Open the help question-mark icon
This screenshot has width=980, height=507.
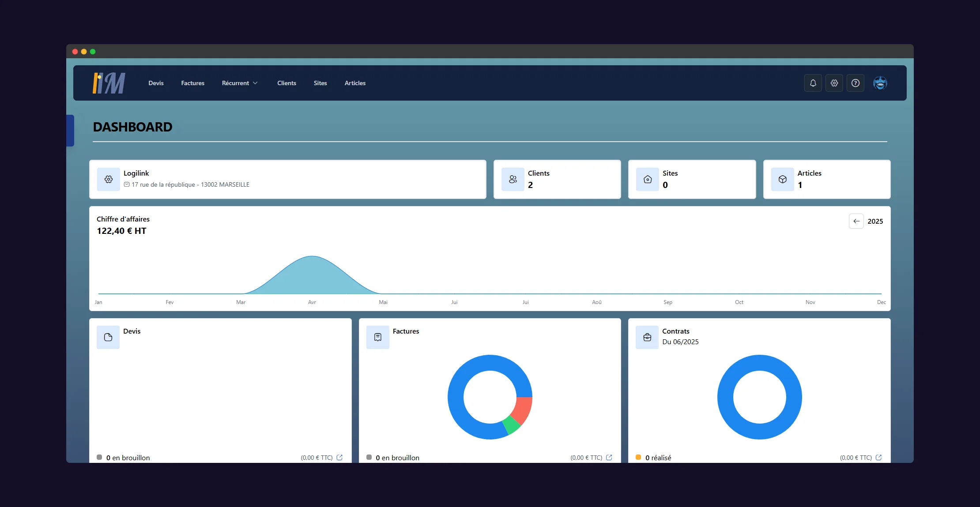pyautogui.click(x=855, y=83)
